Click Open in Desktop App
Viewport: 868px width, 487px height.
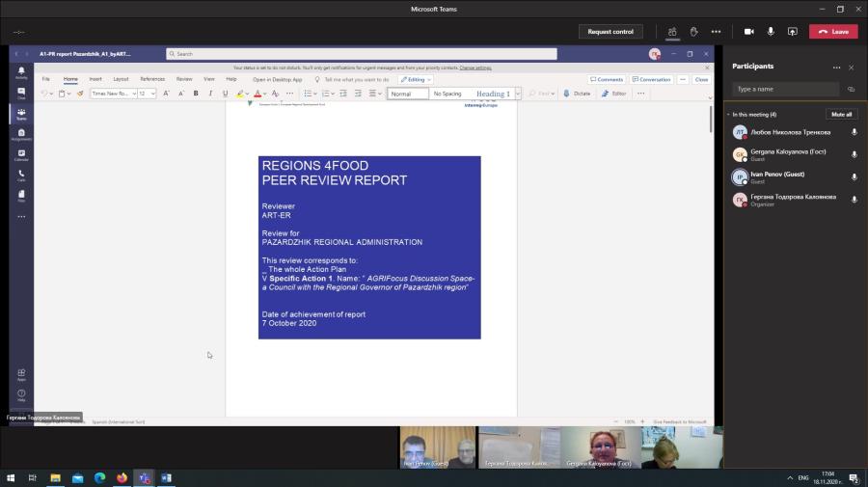[x=278, y=80]
